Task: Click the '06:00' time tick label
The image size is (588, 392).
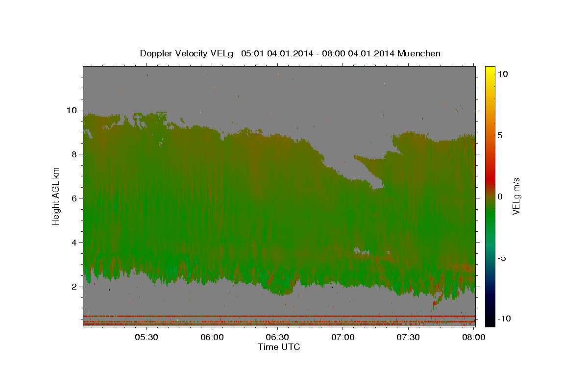Action: pos(212,338)
